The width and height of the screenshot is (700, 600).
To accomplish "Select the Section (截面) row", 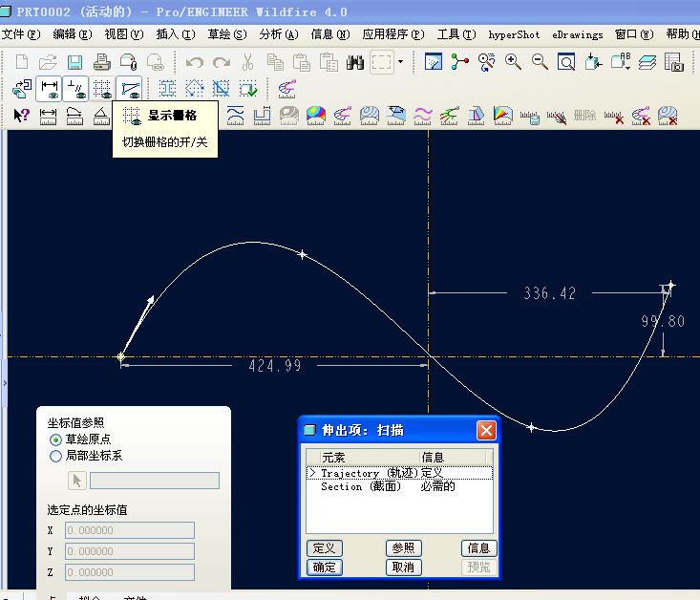I will [399, 486].
